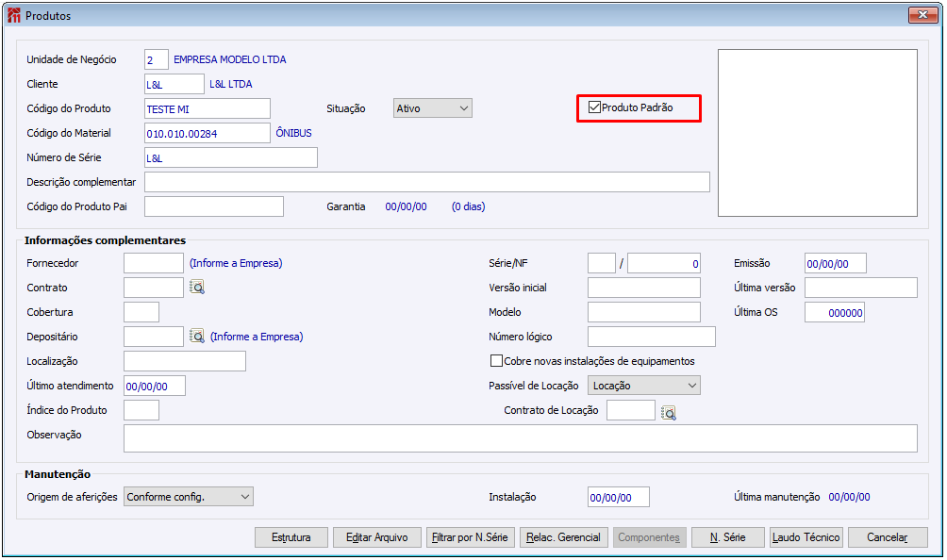The width and height of the screenshot is (947, 560).
Task: Click the Última manutenção date value
Action: [850, 497]
